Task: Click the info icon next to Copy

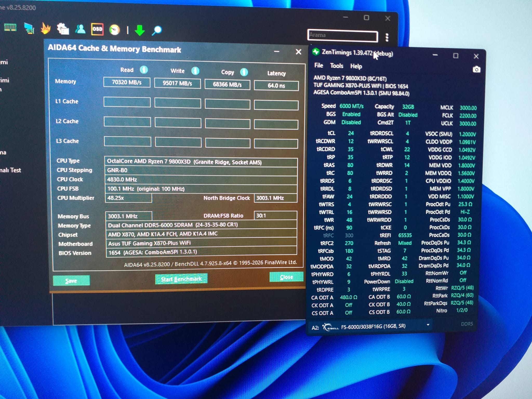Action: pyautogui.click(x=244, y=72)
